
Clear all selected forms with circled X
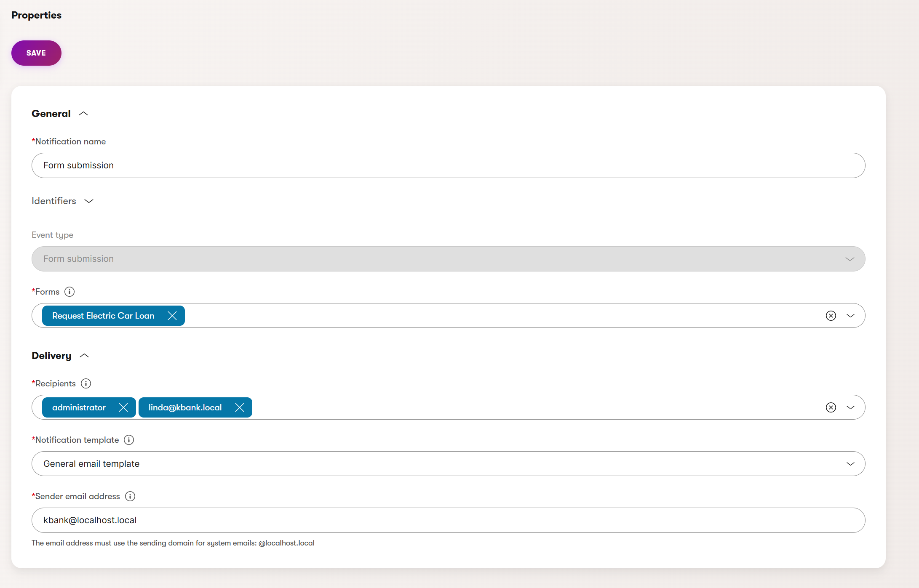[831, 316]
